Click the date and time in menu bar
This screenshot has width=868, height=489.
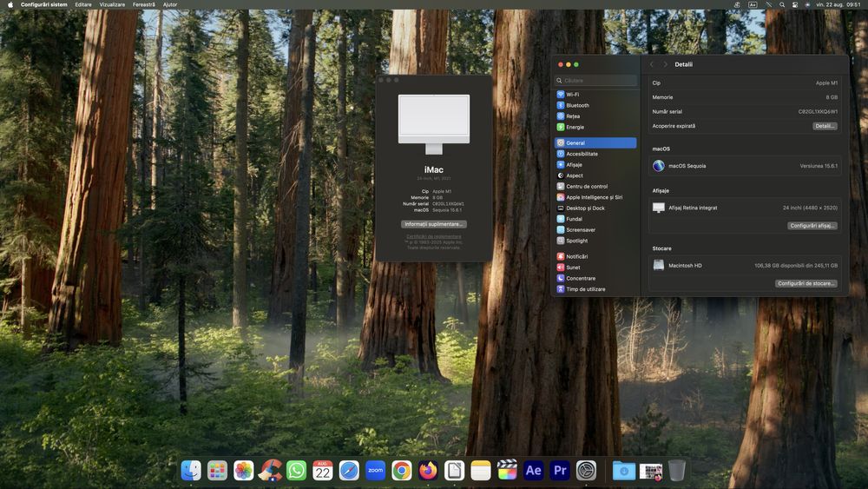tap(838, 4)
